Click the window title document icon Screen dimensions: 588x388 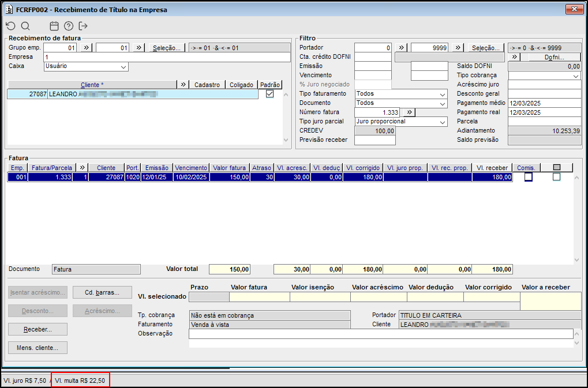click(9, 9)
